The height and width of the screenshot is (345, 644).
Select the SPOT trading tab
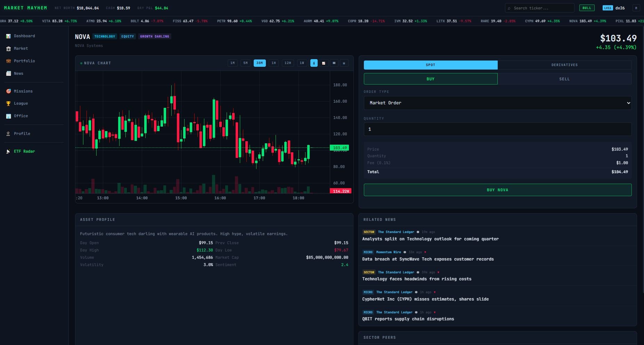click(x=431, y=65)
